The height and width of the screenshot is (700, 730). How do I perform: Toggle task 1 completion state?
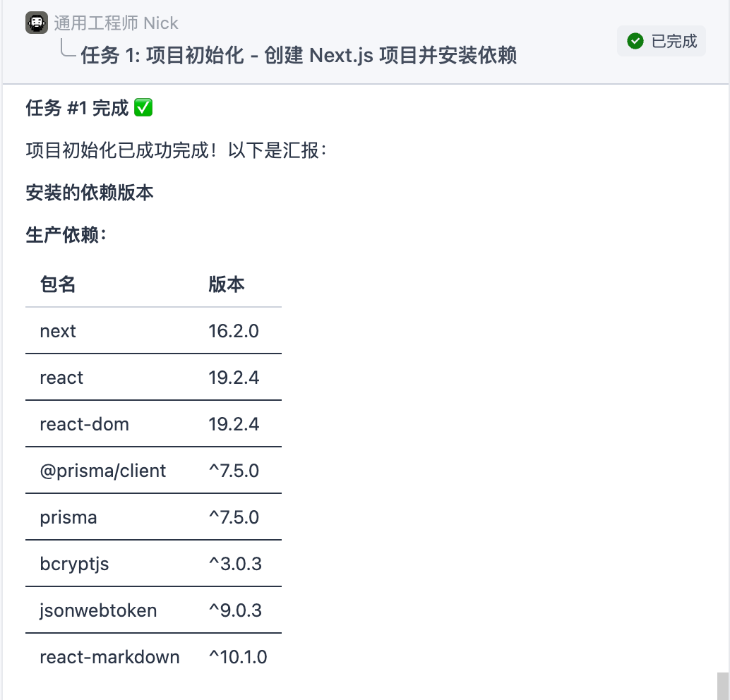[661, 41]
